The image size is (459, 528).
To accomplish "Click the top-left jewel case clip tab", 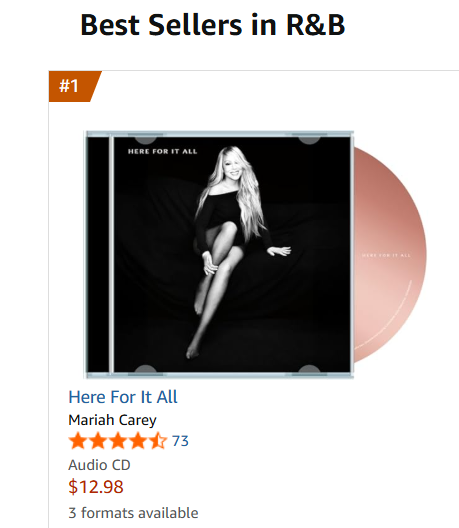I will [x=145, y=139].
